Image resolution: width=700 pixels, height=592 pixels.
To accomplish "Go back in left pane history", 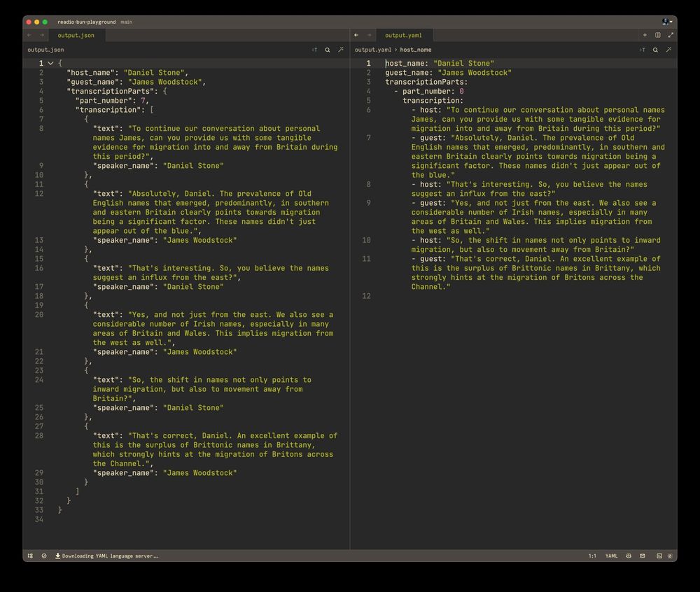I will pos(29,35).
